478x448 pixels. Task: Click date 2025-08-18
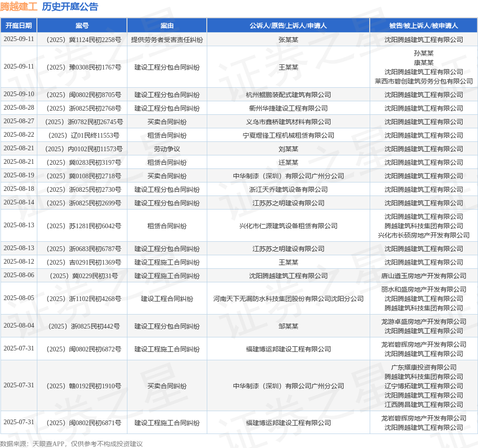(19, 189)
